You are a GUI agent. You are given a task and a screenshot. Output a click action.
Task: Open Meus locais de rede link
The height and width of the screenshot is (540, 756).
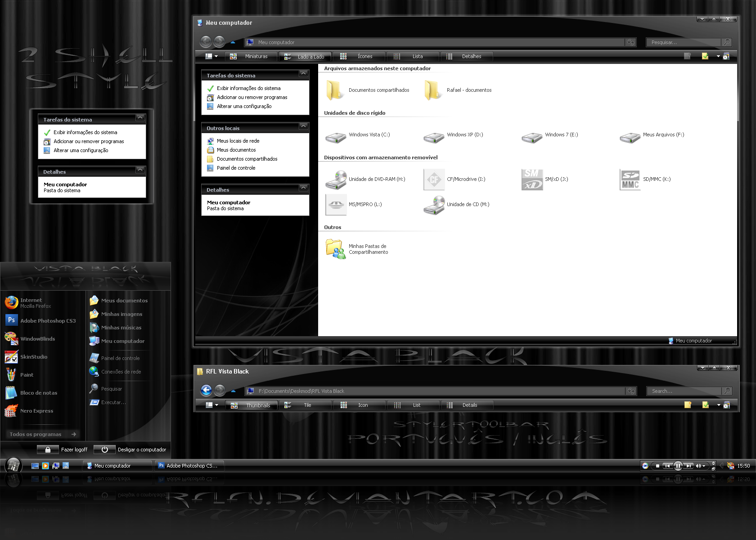(233, 141)
